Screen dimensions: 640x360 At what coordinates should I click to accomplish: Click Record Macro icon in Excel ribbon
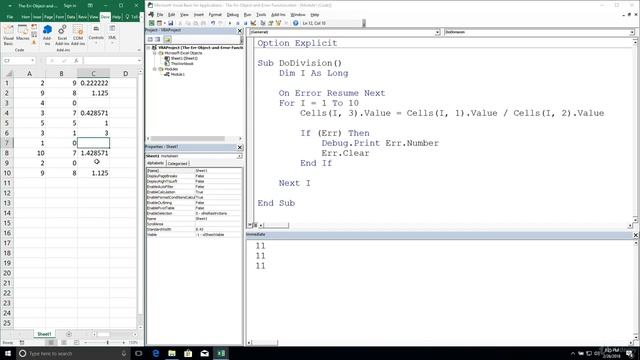(x=34, y=27)
